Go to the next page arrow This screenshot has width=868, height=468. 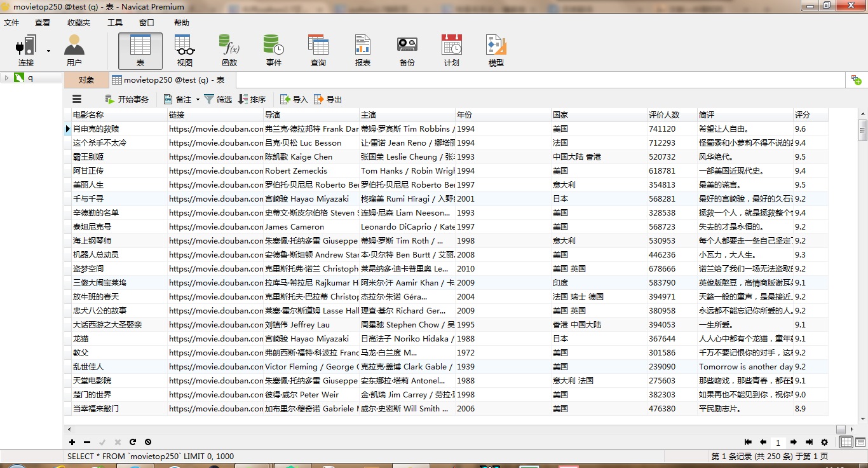793,442
